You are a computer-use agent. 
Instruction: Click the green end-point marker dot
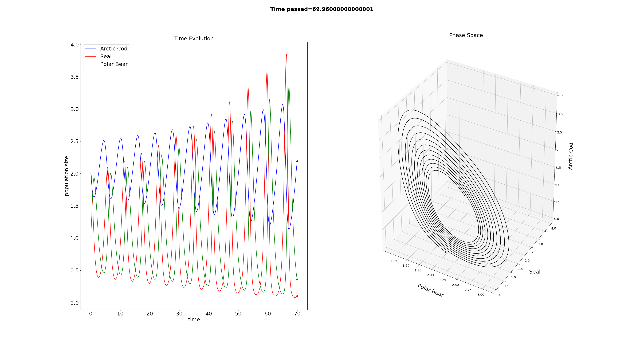click(x=297, y=279)
